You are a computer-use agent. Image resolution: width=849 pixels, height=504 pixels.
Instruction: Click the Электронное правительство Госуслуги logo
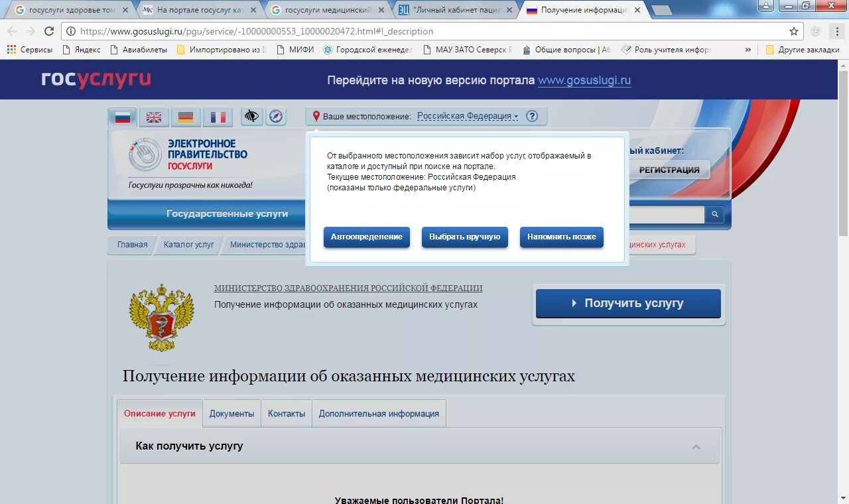tap(189, 155)
